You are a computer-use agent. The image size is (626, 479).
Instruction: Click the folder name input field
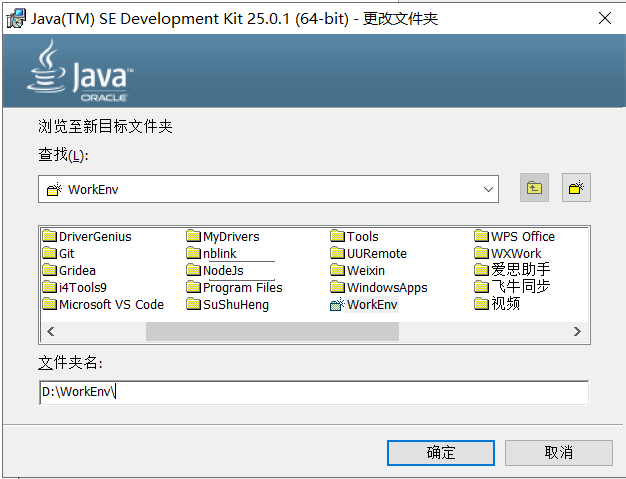pos(313,393)
